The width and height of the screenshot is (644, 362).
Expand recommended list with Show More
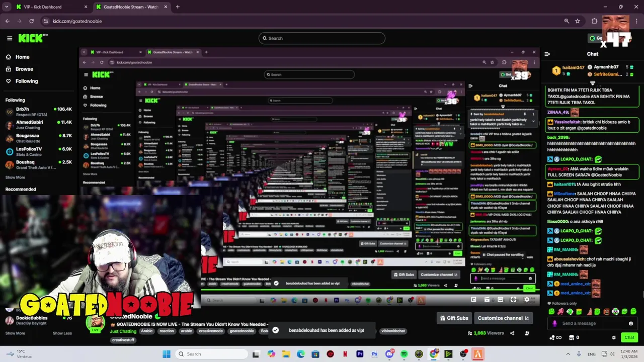pyautogui.click(x=15, y=333)
